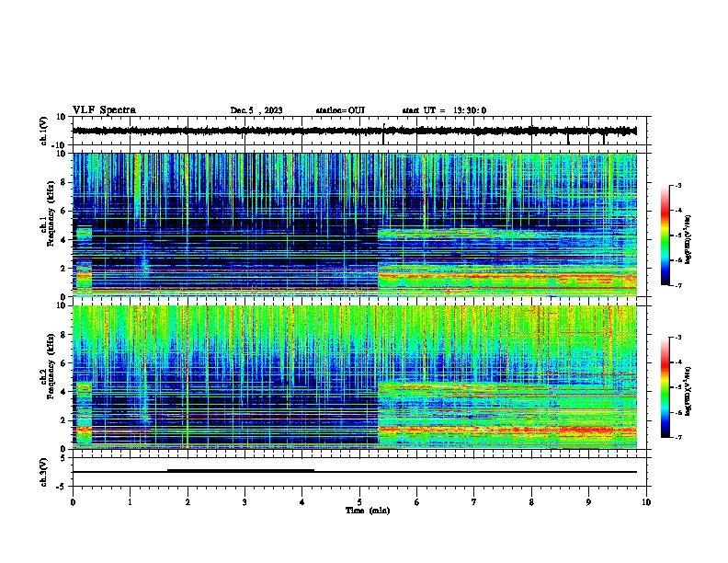Click the 'VLF Spectra' title text

pos(104,110)
